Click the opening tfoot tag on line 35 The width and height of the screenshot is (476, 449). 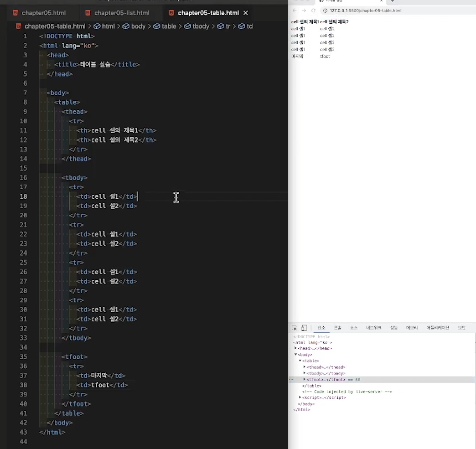[74, 357]
